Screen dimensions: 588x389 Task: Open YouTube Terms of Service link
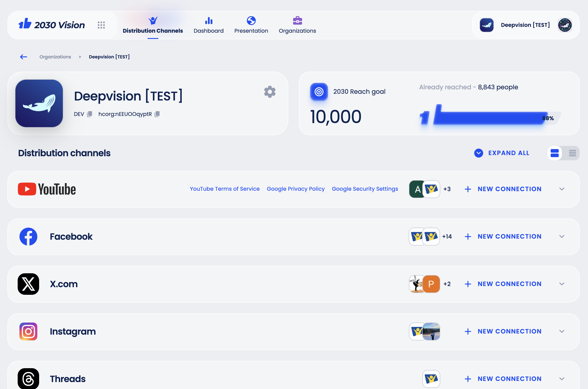coord(225,189)
